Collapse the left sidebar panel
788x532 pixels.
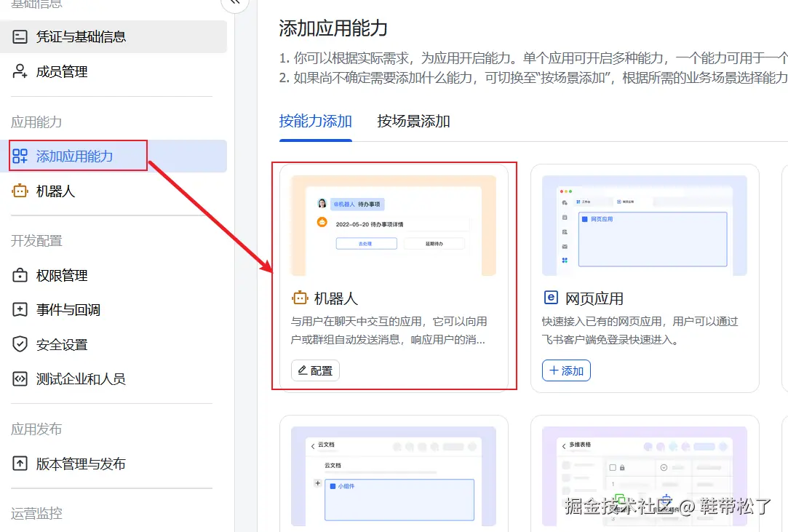[234, 4]
